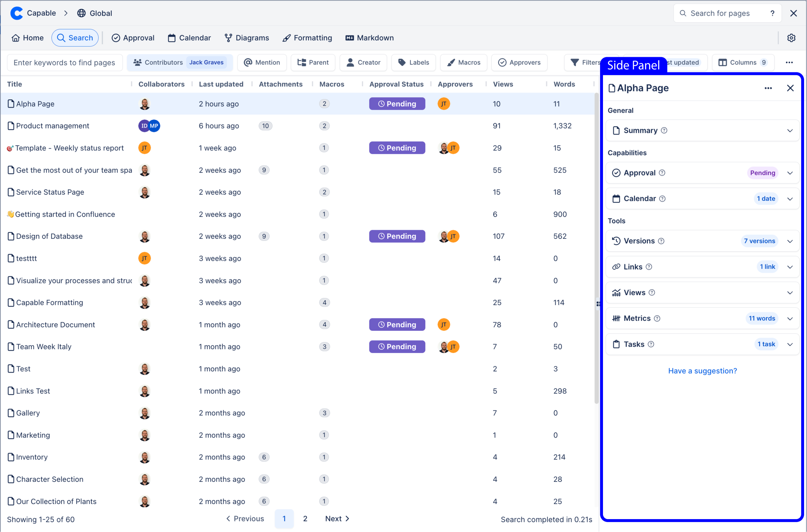Viewport: 807px width, 532px height.
Task: Click the Summary help question icon
Action: click(x=664, y=130)
